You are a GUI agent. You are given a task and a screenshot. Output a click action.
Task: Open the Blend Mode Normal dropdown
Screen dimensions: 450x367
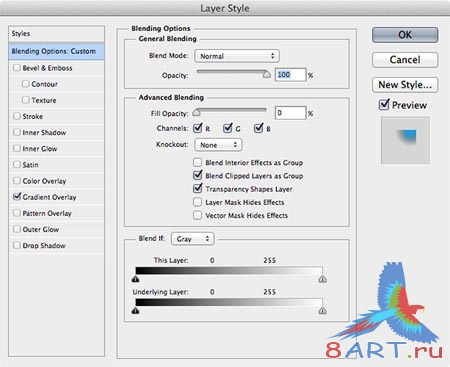[237, 56]
